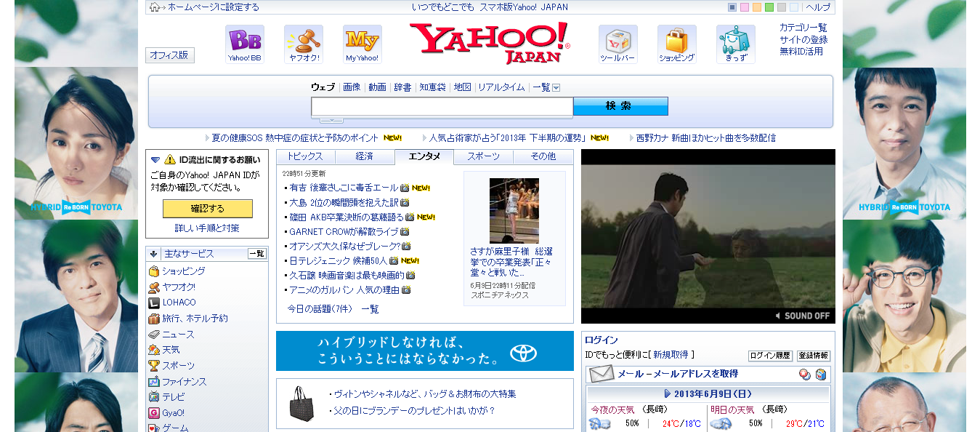Open the My Yahoo! icon

363,44
